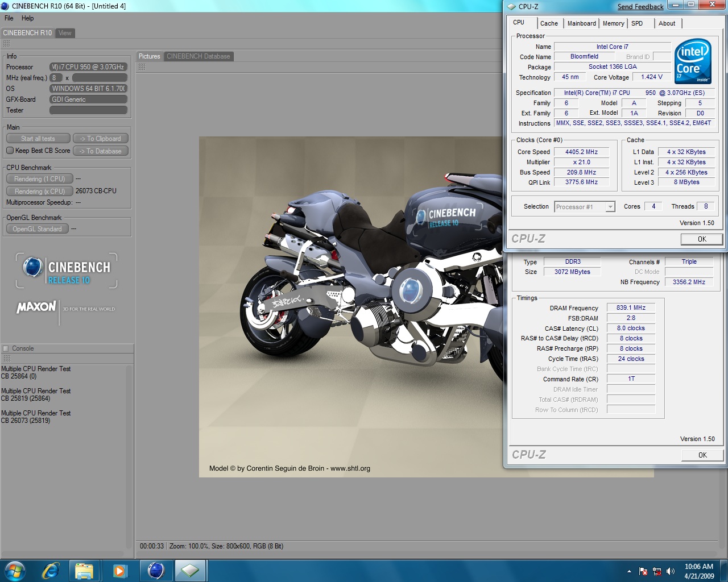This screenshot has width=728, height=582.
Task: Open the File menu
Action: [x=9, y=18]
